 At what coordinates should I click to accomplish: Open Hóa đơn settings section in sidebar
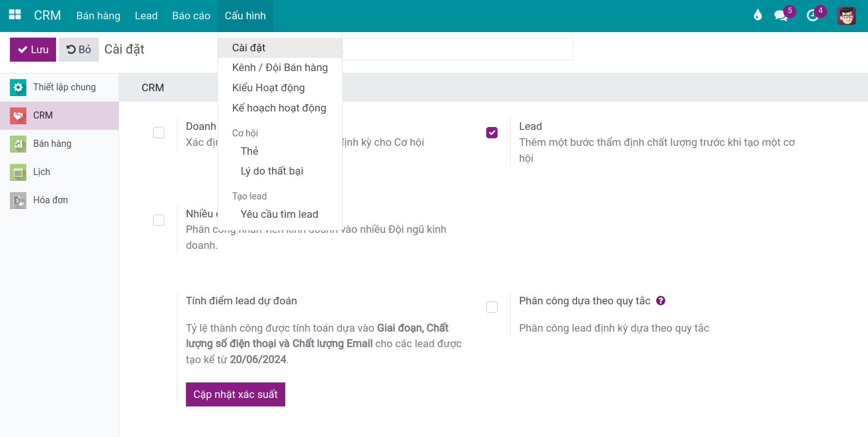[59, 200]
